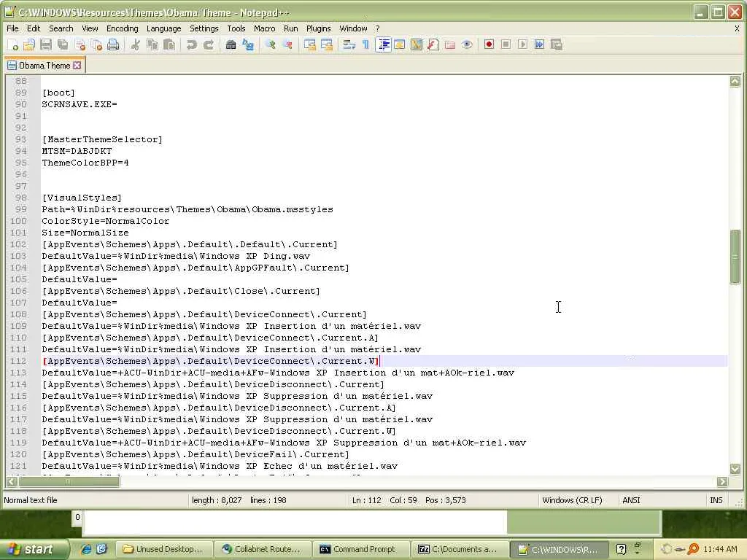
Task: Open the Edit menu
Action: click(34, 28)
